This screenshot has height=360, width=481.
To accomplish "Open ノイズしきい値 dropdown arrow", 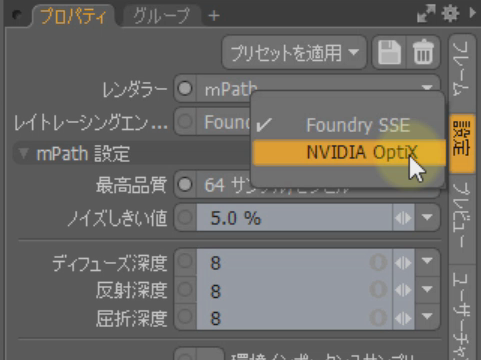I will click(x=427, y=218).
